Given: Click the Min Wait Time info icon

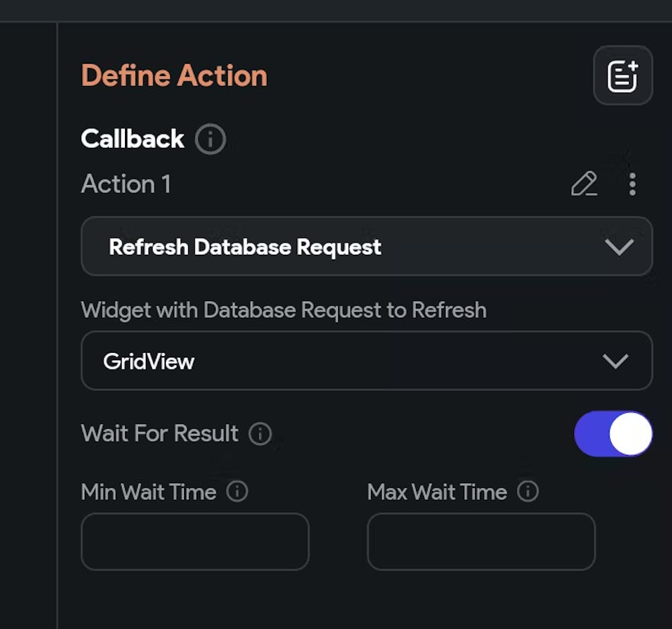Looking at the screenshot, I should click(x=237, y=492).
